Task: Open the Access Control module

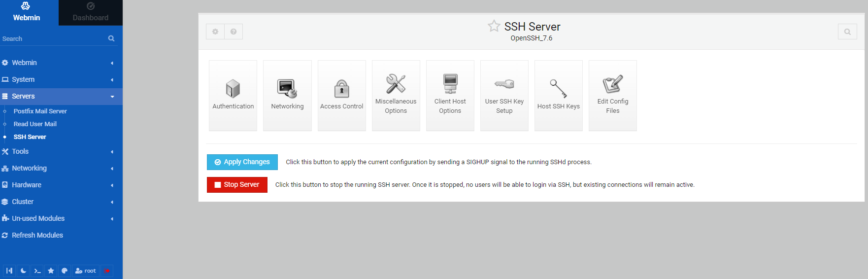Action: (341, 95)
